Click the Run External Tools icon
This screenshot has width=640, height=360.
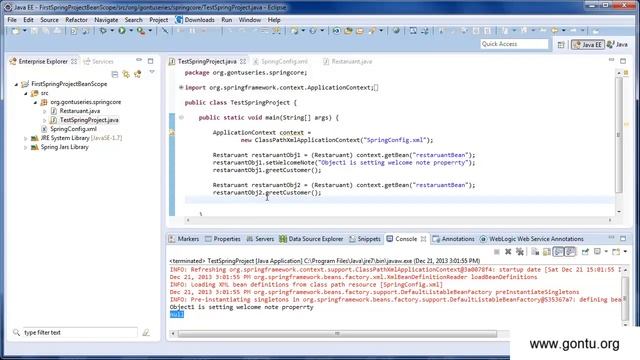141,31
